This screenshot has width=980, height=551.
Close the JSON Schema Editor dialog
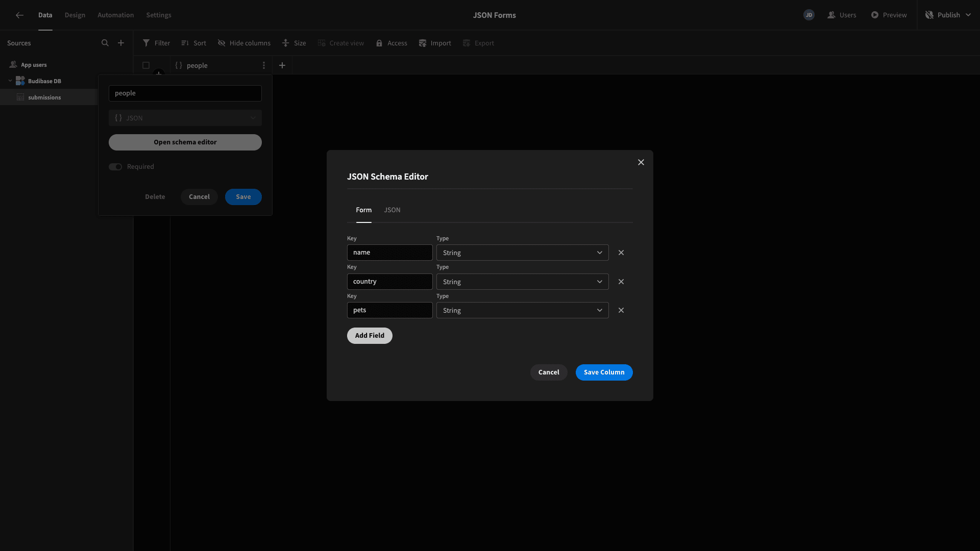(641, 162)
